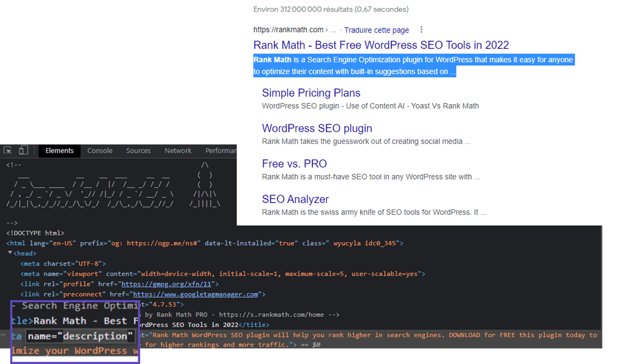Select the link rel="preconnect" line
619x364 pixels.
pyautogui.click(x=143, y=294)
